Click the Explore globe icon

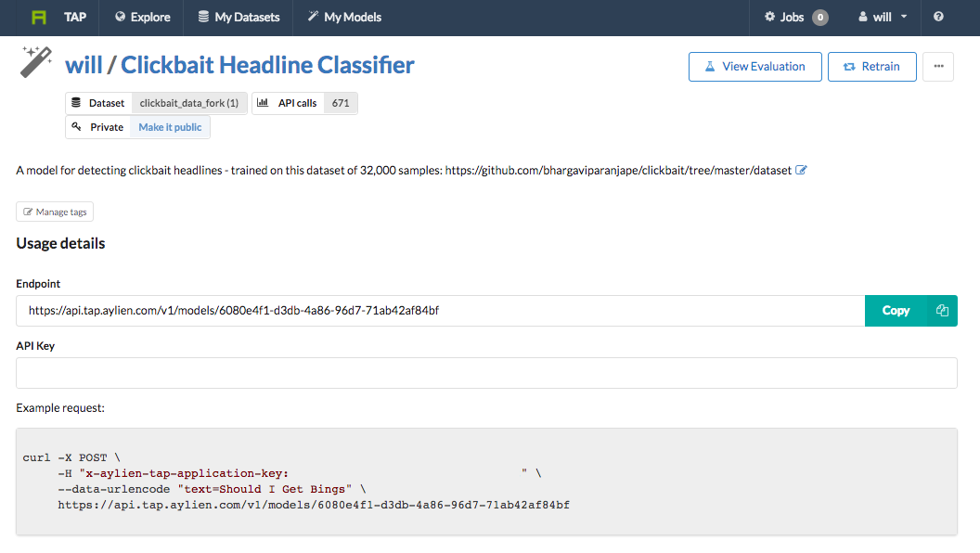(120, 17)
